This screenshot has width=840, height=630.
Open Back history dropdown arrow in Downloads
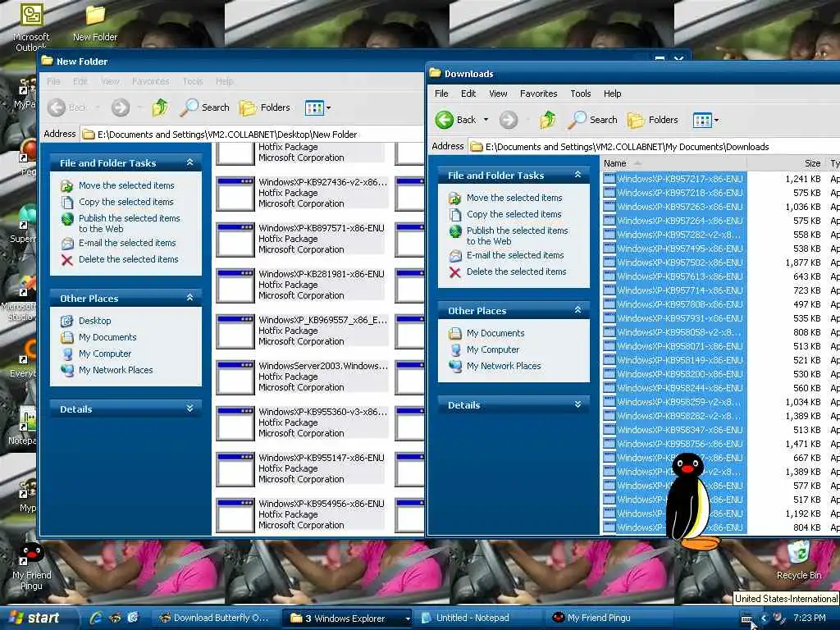(486, 120)
